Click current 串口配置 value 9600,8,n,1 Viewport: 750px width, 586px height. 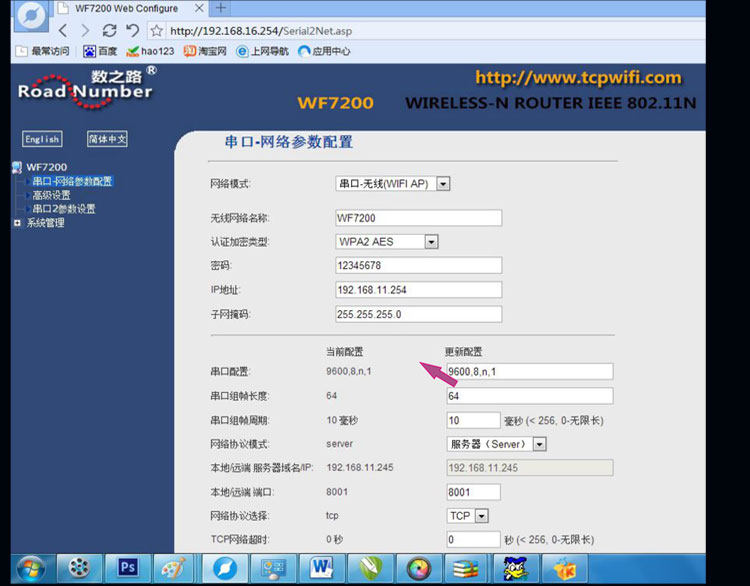click(349, 371)
